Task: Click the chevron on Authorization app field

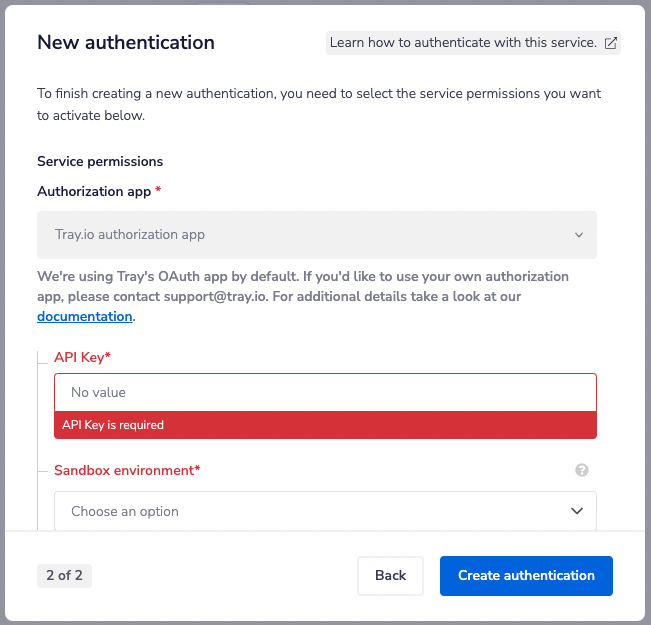Action: click(x=578, y=235)
